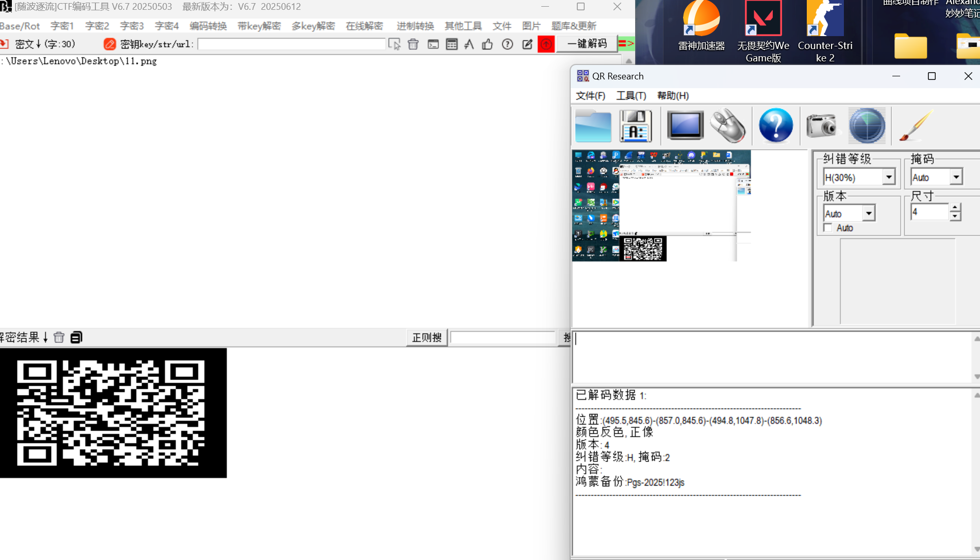Click trash icon beside the key field
The height and width of the screenshot is (560, 980).
click(413, 44)
